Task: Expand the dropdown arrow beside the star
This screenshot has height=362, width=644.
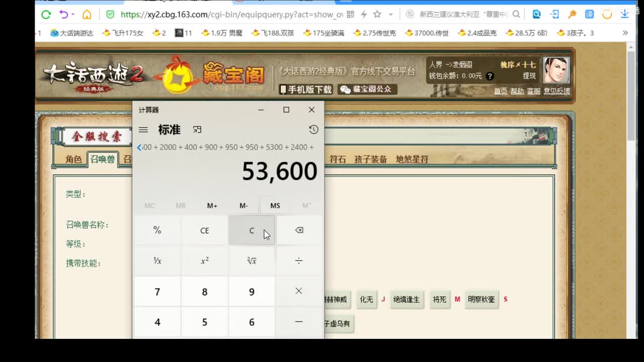Action: (390, 15)
